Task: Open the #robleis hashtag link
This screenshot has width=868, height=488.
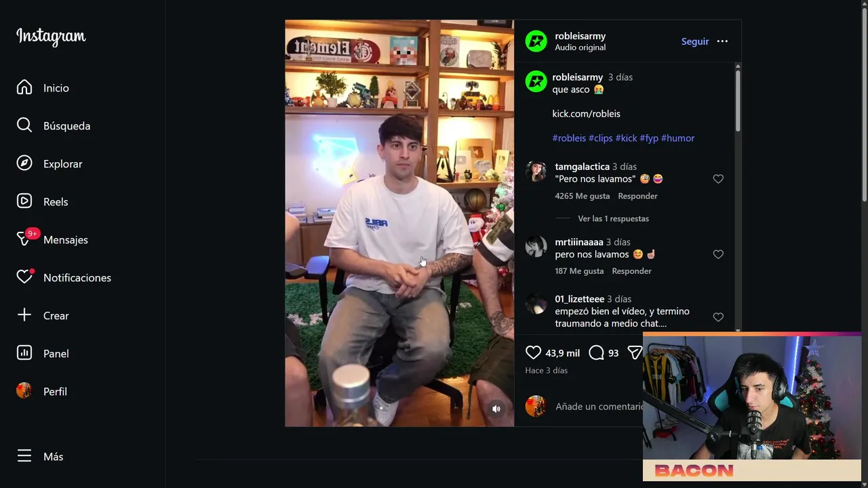Action: (569, 138)
